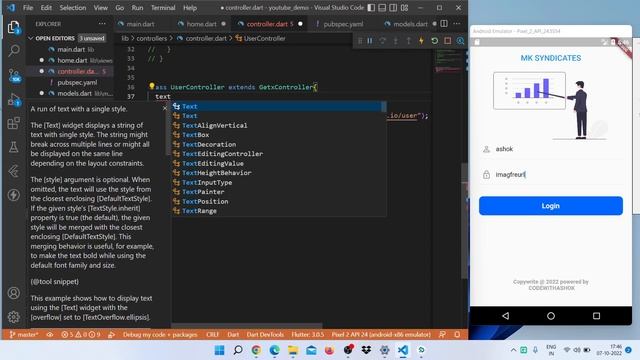Open the File menu

tap(28, 8)
